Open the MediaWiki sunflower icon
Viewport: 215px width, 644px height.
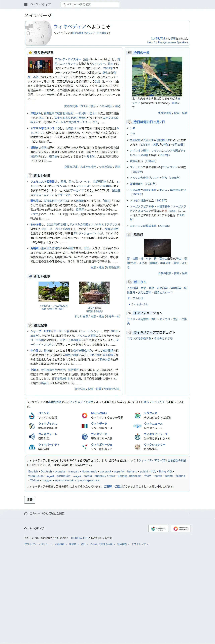click(x=85, y=415)
